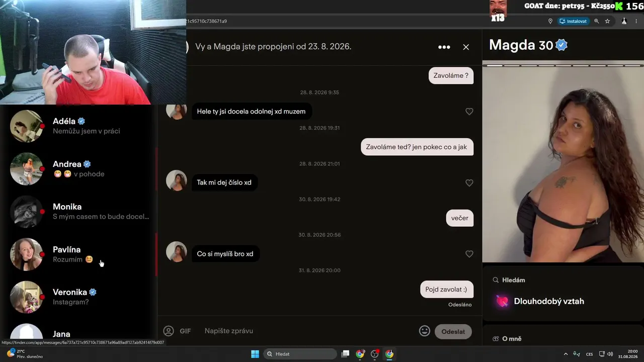This screenshot has width=644, height=362.
Task: Like the message "Co si myslíš bro xd"
Action: (x=469, y=254)
